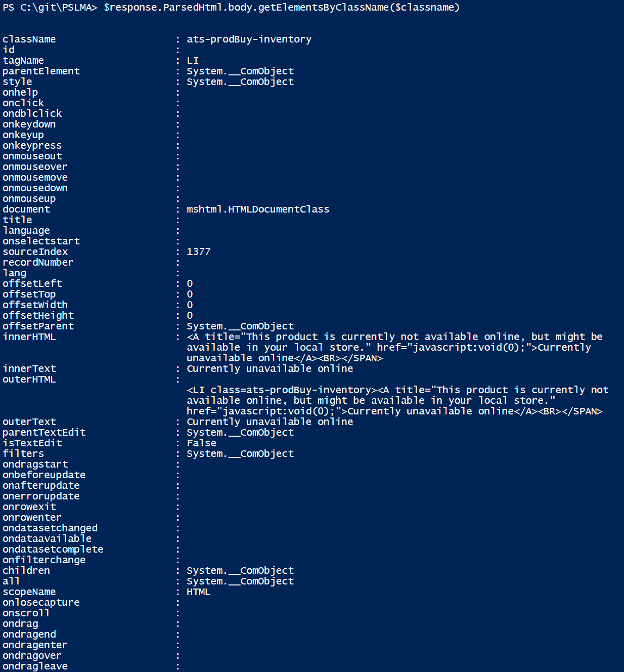Image resolution: width=624 pixels, height=672 pixels.
Task: Click the ondragleave property label
Action: 35,666
